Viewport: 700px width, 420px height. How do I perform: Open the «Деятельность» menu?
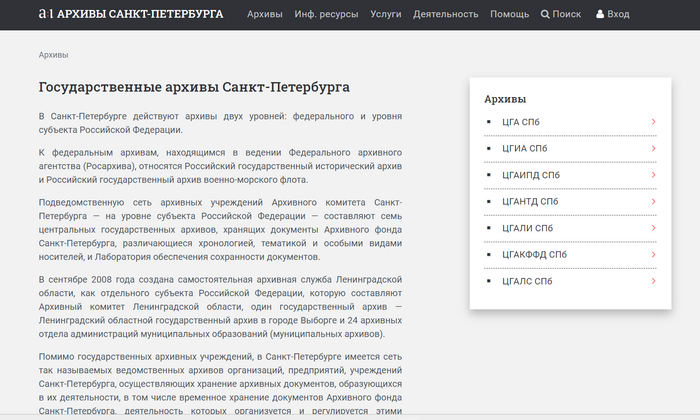click(446, 15)
